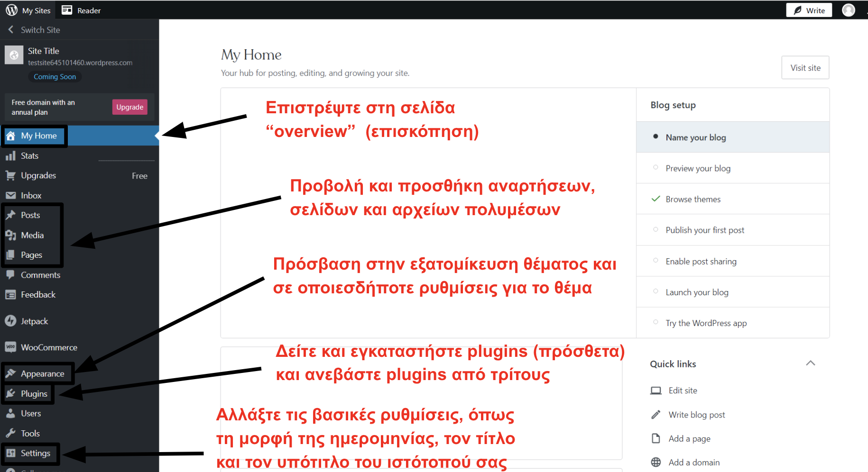Click the Settings sliders icon
The height and width of the screenshot is (472, 868).
click(x=10, y=453)
